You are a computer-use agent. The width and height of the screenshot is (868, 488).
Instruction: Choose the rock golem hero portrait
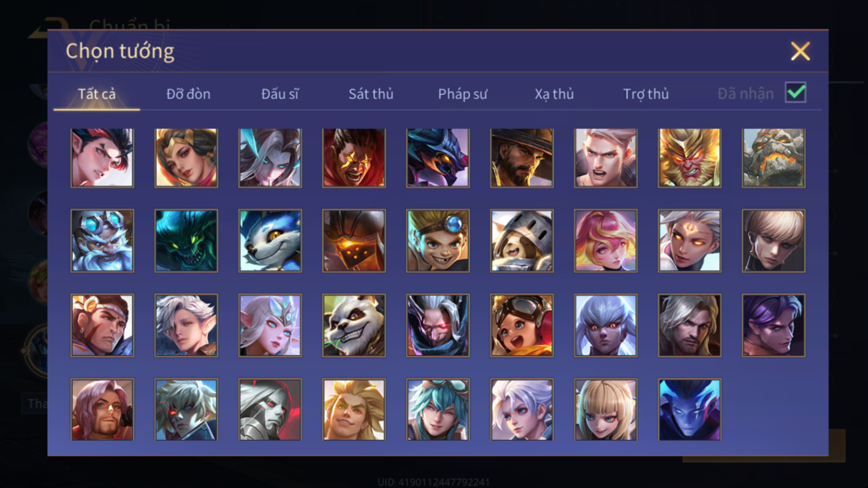[774, 158]
